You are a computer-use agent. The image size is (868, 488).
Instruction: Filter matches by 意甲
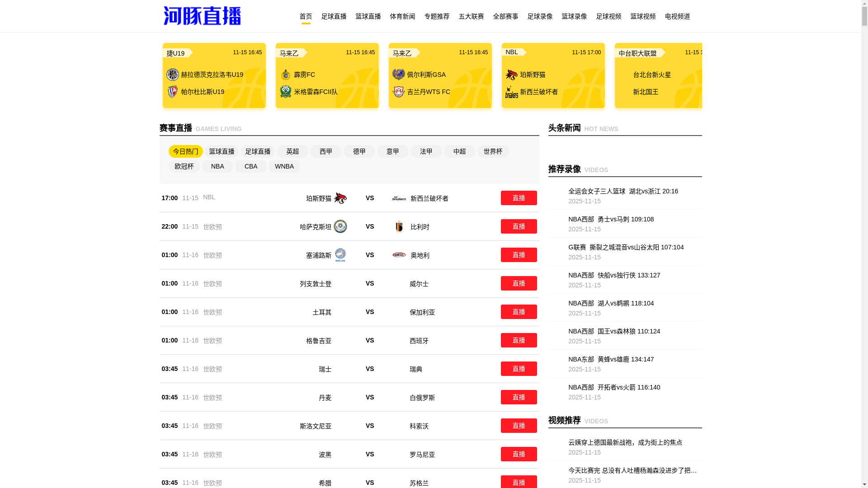click(393, 151)
